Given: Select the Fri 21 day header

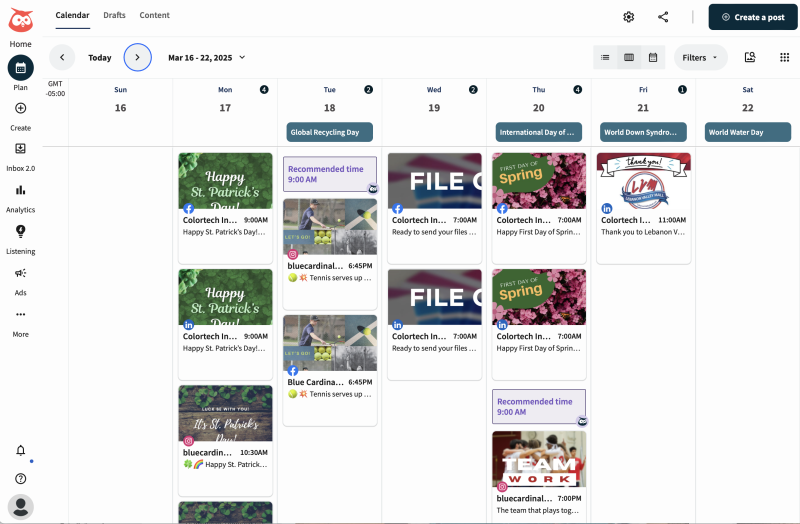Looking at the screenshot, I should pyautogui.click(x=643, y=99).
